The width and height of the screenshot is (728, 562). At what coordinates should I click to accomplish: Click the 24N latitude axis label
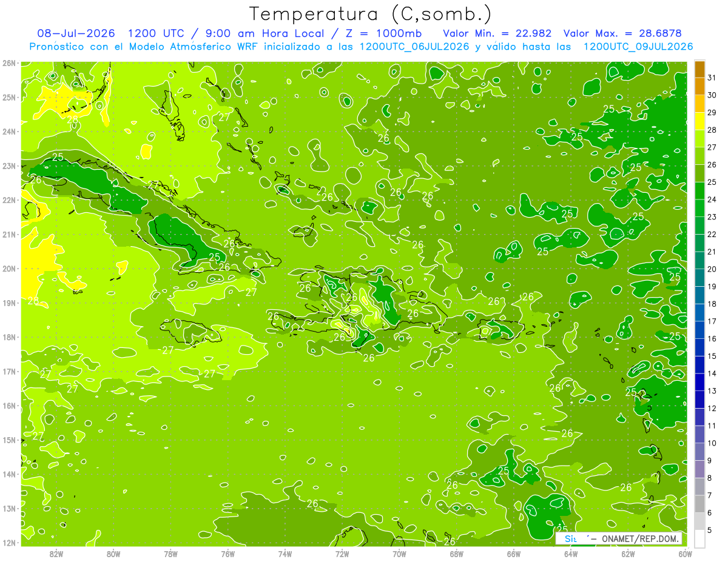pos(10,132)
